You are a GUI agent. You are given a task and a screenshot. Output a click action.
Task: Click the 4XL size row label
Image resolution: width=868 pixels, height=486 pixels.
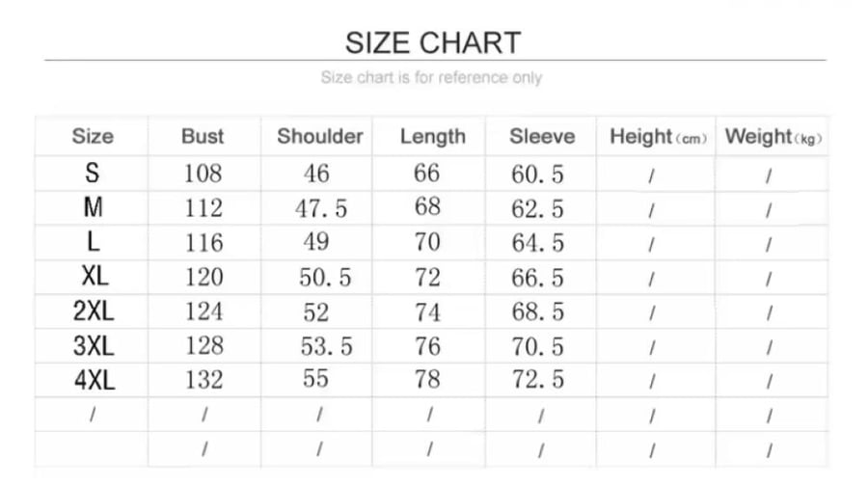tap(95, 380)
